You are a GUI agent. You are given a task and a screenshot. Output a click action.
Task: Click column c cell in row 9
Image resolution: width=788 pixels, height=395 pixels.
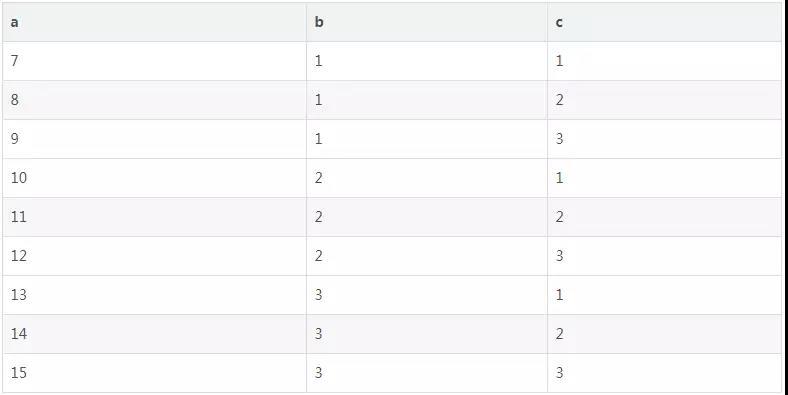click(664, 139)
